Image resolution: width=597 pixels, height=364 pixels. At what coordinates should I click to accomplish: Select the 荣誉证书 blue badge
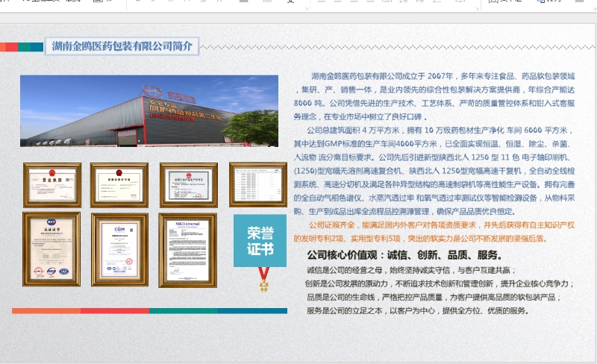click(x=260, y=241)
